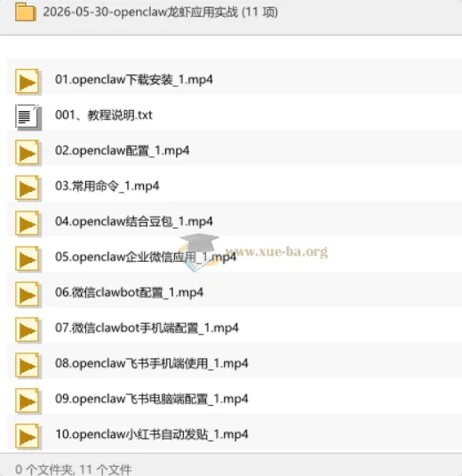This screenshot has height=476, width=462.
Task: Click video icon for 10.openclaw小红书自动发贴_1.mp4
Action: 28,437
